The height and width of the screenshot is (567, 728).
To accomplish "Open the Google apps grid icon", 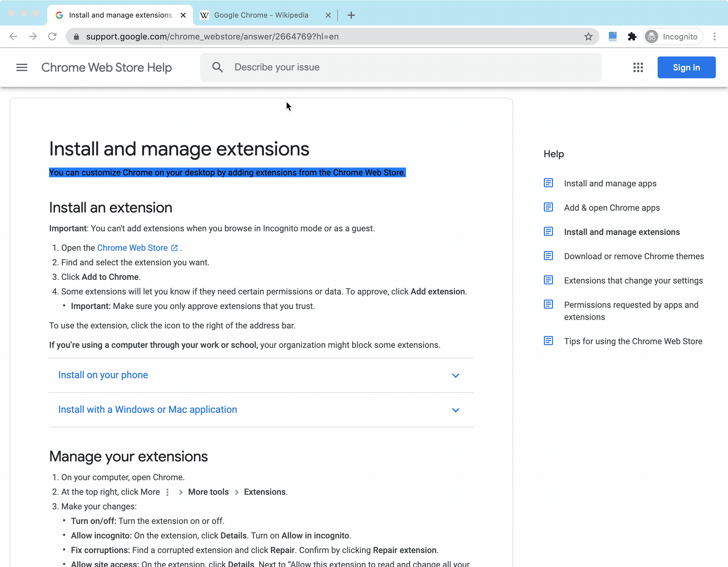I will pyautogui.click(x=638, y=67).
